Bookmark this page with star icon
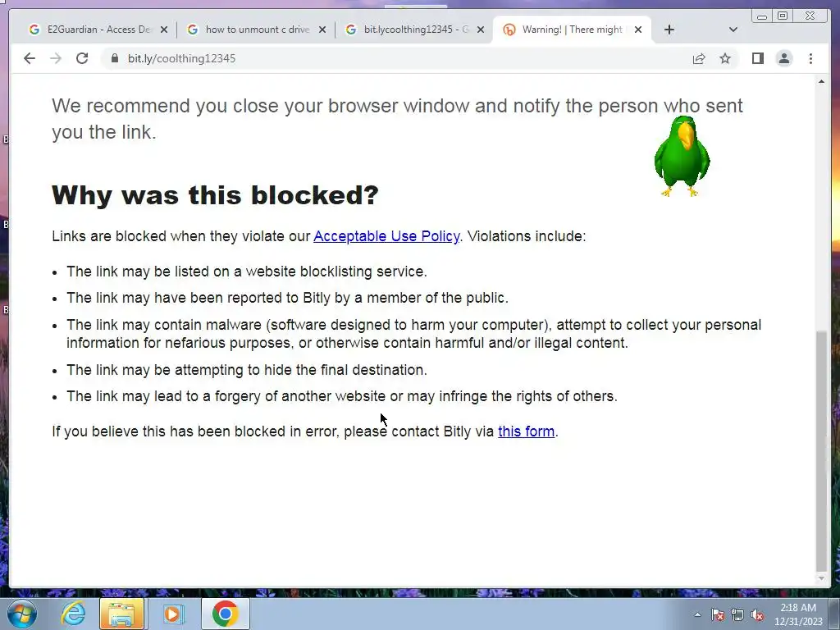Viewport: 840px width, 630px height. click(x=725, y=58)
